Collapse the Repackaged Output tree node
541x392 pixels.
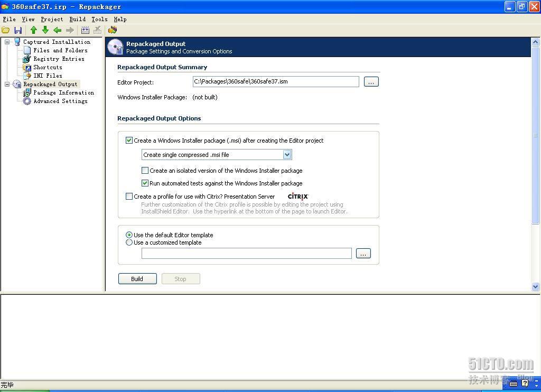(7, 84)
